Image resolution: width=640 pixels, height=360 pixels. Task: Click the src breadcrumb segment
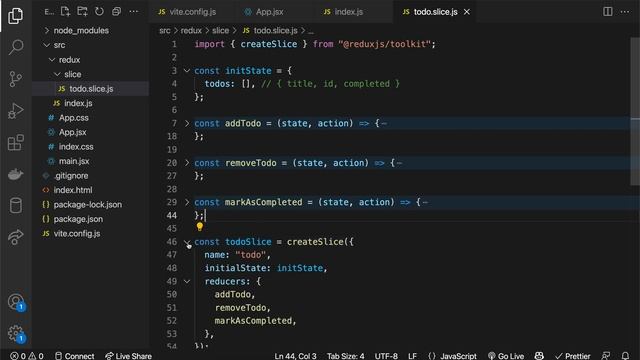coord(165,31)
